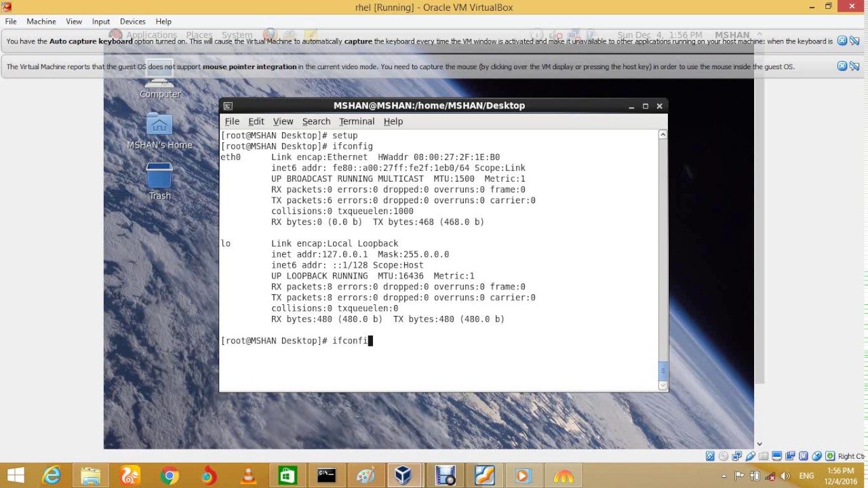Open the Action Center flag icon
Screen dimensions: 868x488
(x=739, y=476)
